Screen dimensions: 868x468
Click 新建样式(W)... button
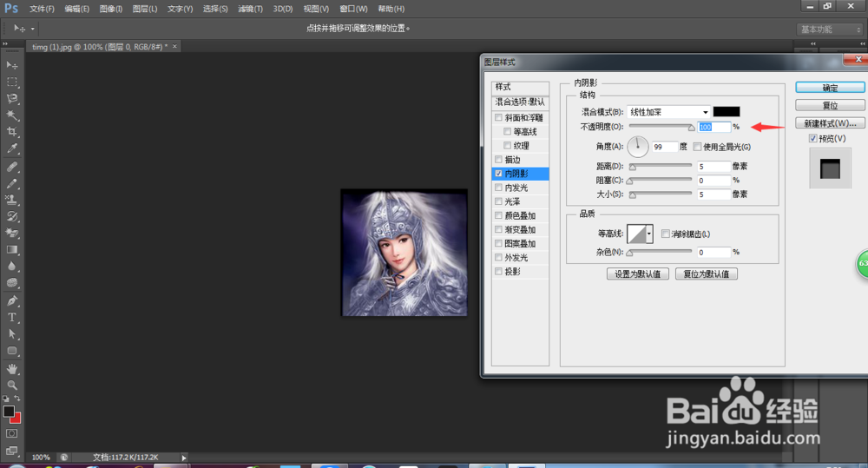(x=830, y=123)
